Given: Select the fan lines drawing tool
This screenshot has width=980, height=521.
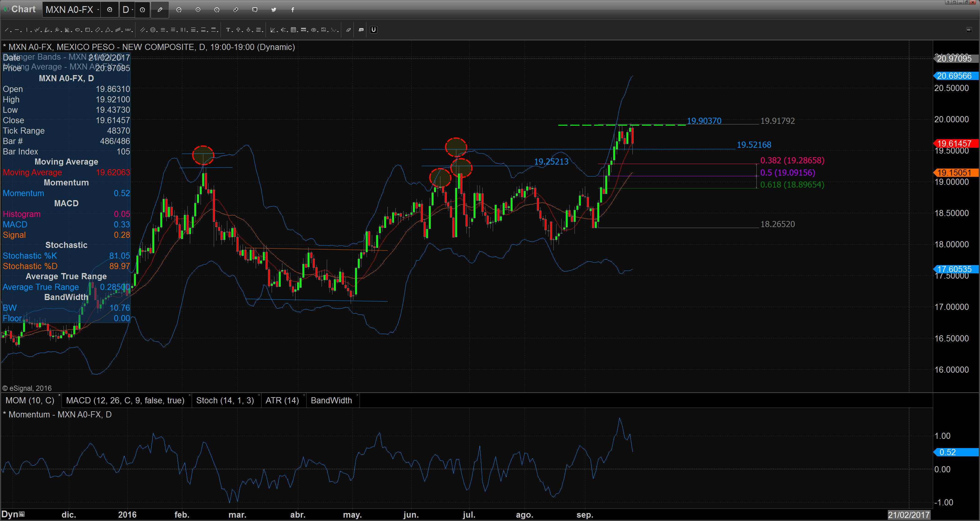Looking at the screenshot, I should (x=47, y=30).
